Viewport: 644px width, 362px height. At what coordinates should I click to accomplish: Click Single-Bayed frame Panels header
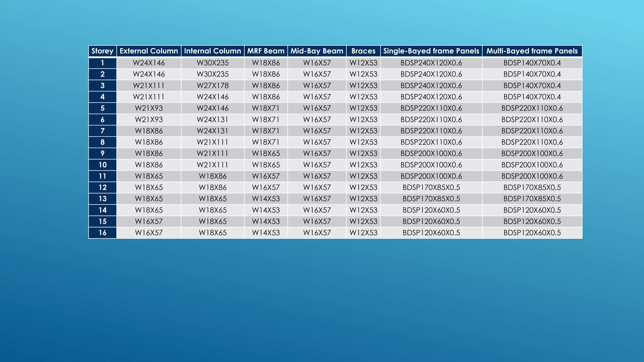tap(431, 51)
